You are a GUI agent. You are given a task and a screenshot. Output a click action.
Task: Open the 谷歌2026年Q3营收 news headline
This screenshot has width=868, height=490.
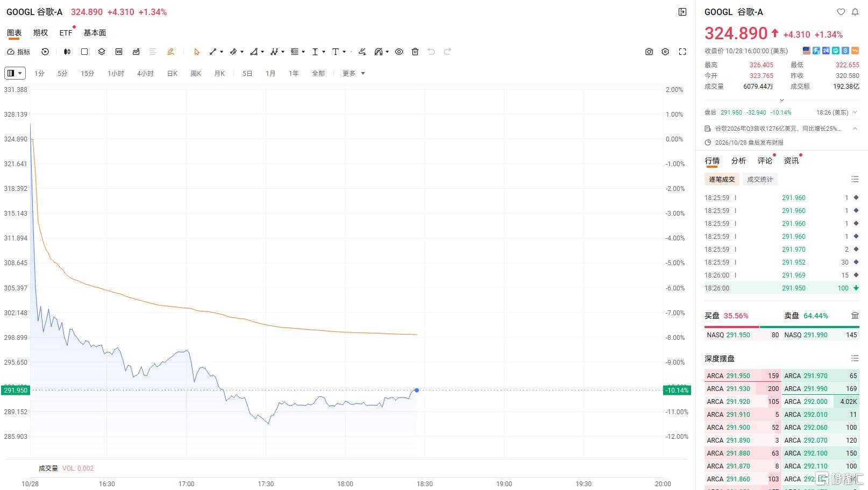click(x=778, y=129)
